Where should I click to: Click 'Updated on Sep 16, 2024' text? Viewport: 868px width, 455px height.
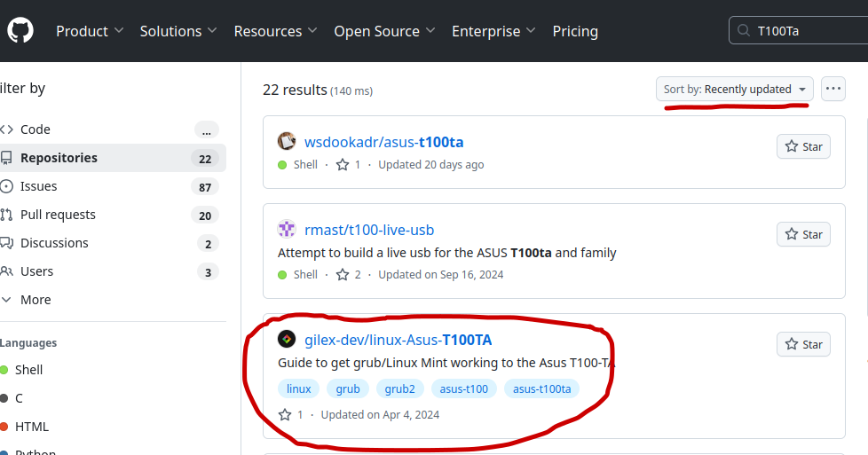pyautogui.click(x=440, y=275)
